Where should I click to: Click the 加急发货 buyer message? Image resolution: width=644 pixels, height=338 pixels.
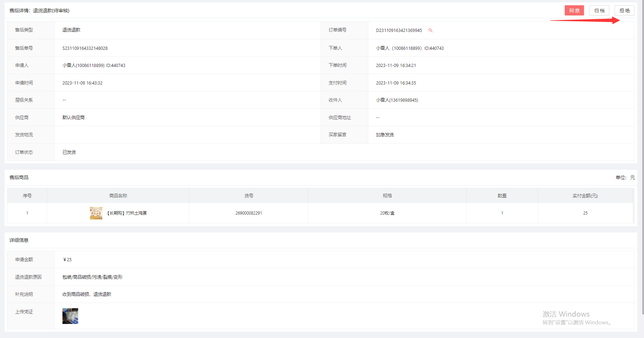[385, 135]
